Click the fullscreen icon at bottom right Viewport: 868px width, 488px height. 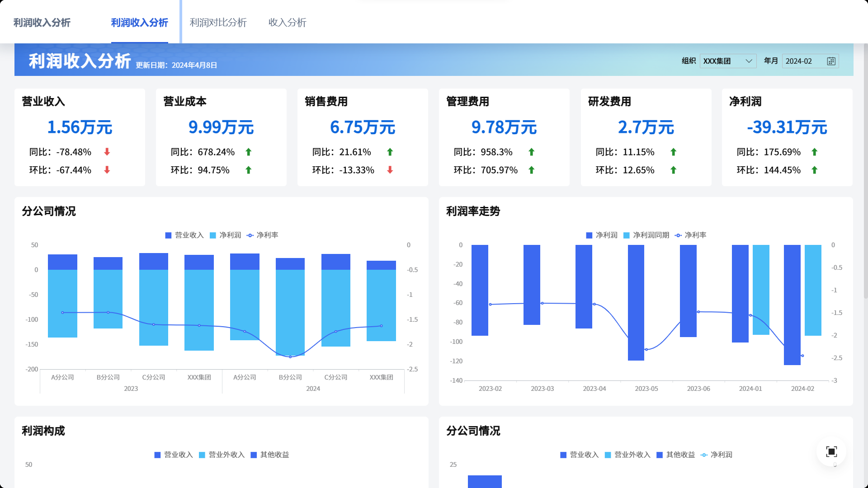831,451
